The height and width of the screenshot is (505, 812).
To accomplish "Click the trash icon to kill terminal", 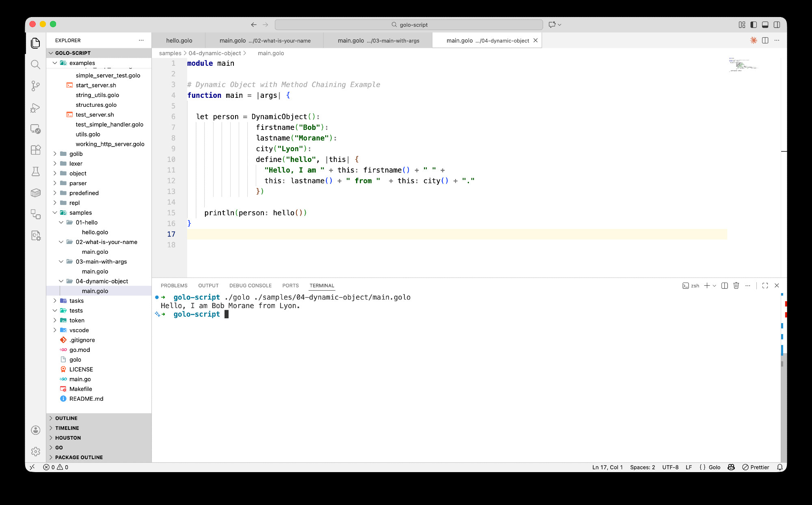I will [x=736, y=285].
